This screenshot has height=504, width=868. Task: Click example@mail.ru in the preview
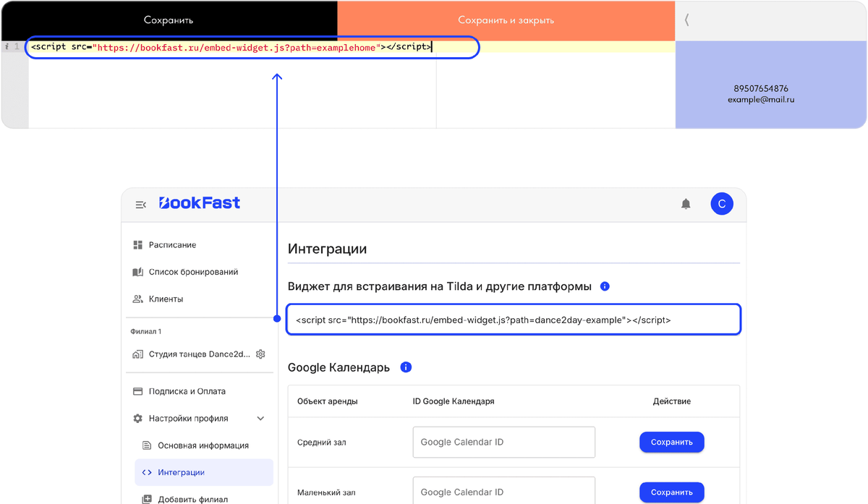pos(761,100)
